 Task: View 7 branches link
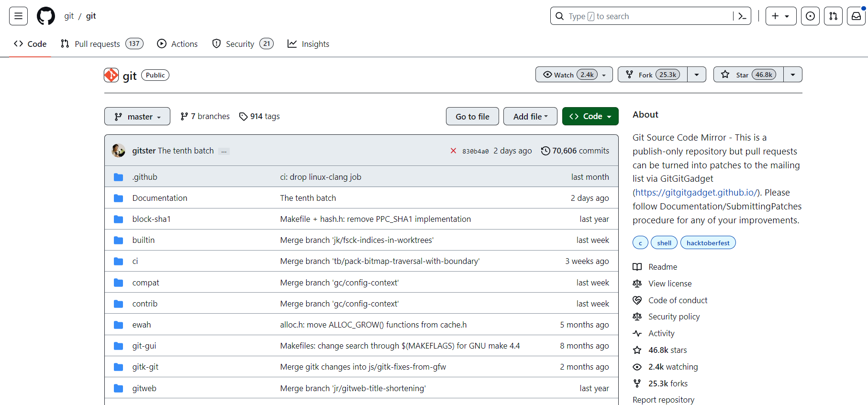205,116
